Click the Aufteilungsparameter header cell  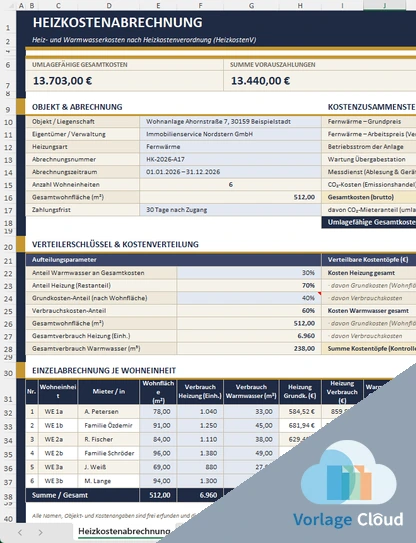(173, 260)
